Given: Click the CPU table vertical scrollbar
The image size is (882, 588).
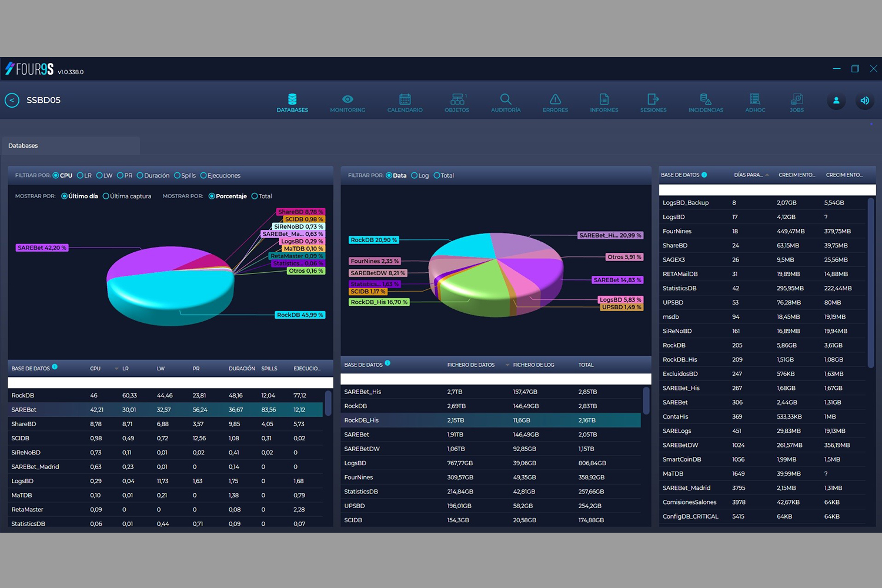Looking at the screenshot, I should (x=328, y=403).
